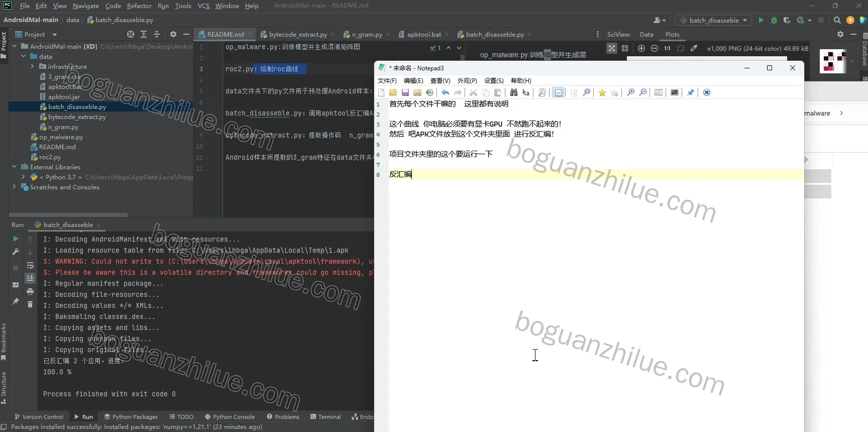Open Version Control tool window
This screenshot has height=432, width=868.
pos(39,416)
